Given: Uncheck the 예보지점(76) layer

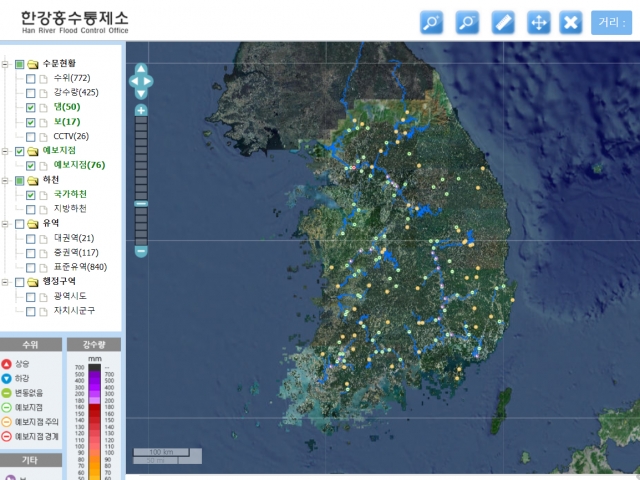Looking at the screenshot, I should tap(31, 166).
